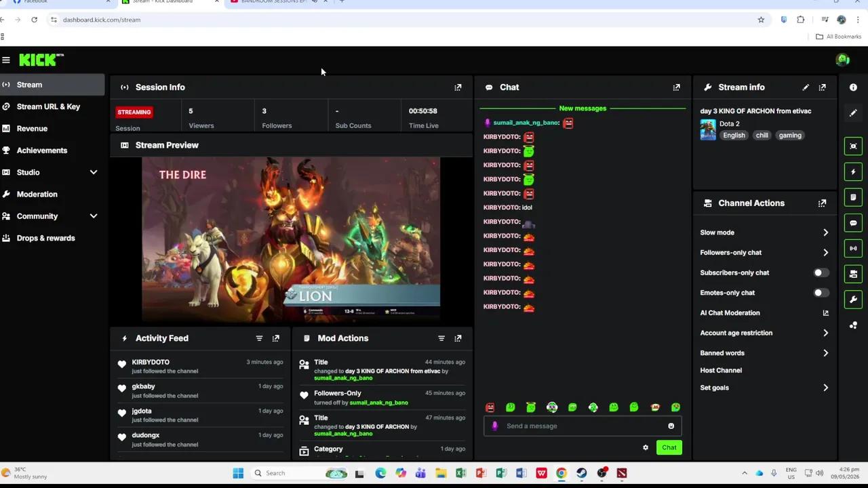Open the emoji picker in message box
Screen dimensions: 868x488
click(x=671, y=426)
